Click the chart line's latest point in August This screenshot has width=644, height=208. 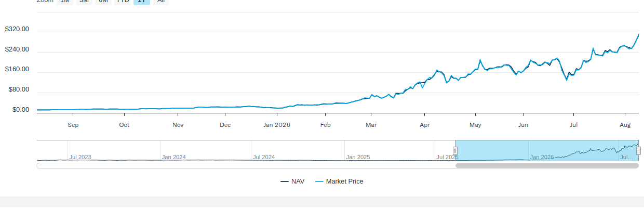(x=638, y=34)
